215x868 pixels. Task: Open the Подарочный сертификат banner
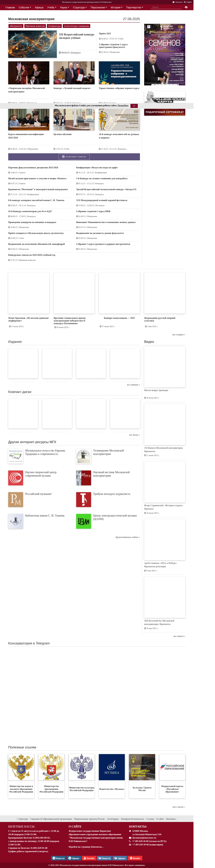tap(164, 112)
